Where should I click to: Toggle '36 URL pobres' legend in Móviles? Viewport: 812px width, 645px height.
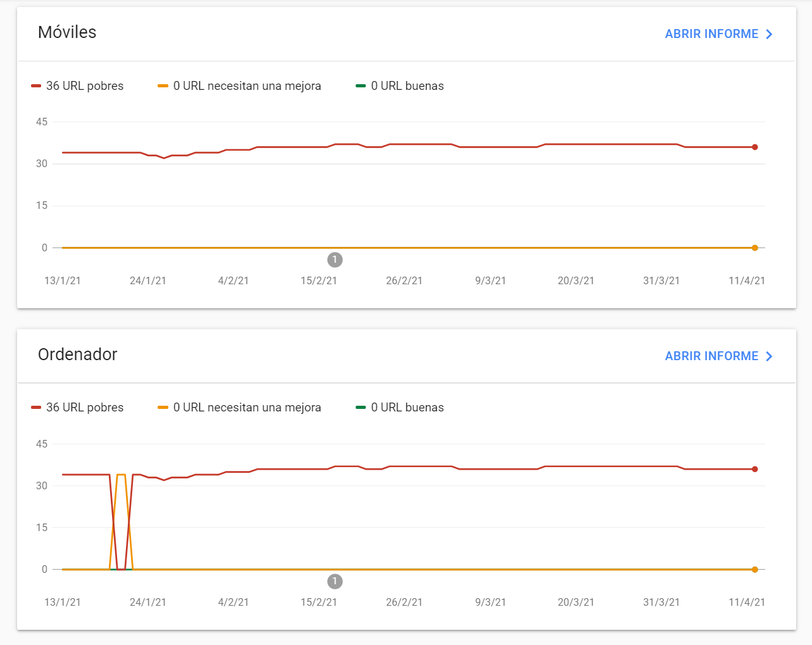click(77, 86)
